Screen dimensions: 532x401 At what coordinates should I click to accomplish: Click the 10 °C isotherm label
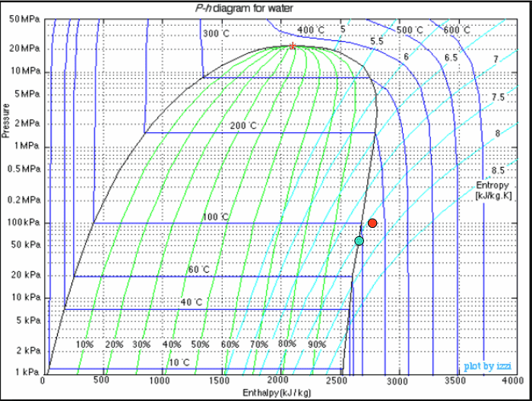(x=179, y=362)
